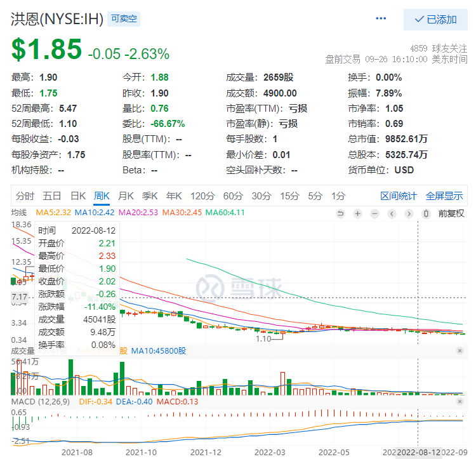Zoom in the K-line chart with plus icon
This screenshot has width=476, height=459.
358,213
